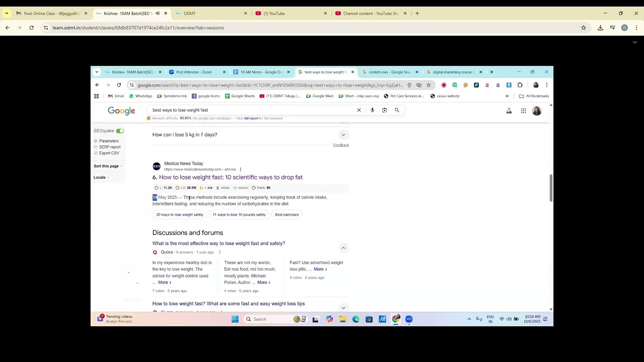The height and width of the screenshot is (362, 644).
Task: Open Search Labs flask icon
Action: coord(509,111)
